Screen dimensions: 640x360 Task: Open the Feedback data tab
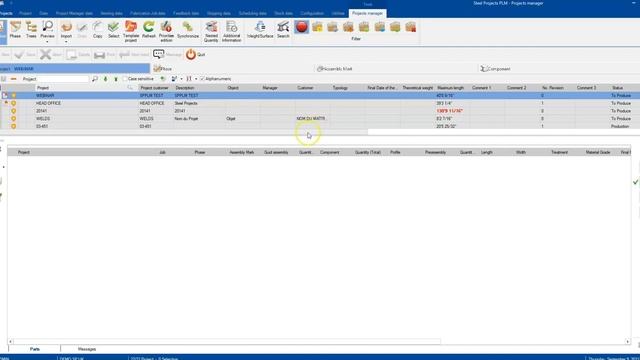pos(186,13)
